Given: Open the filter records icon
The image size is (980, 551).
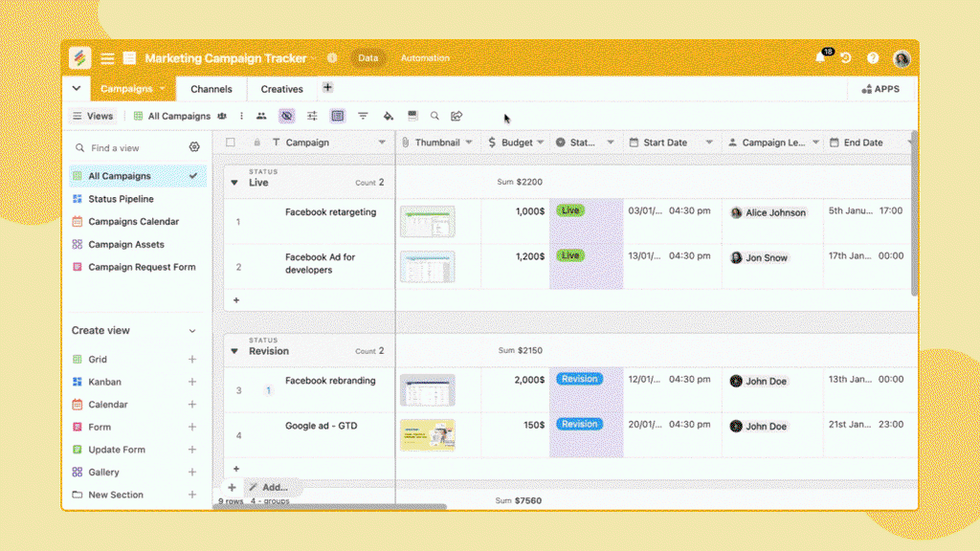Looking at the screenshot, I should 363,116.
